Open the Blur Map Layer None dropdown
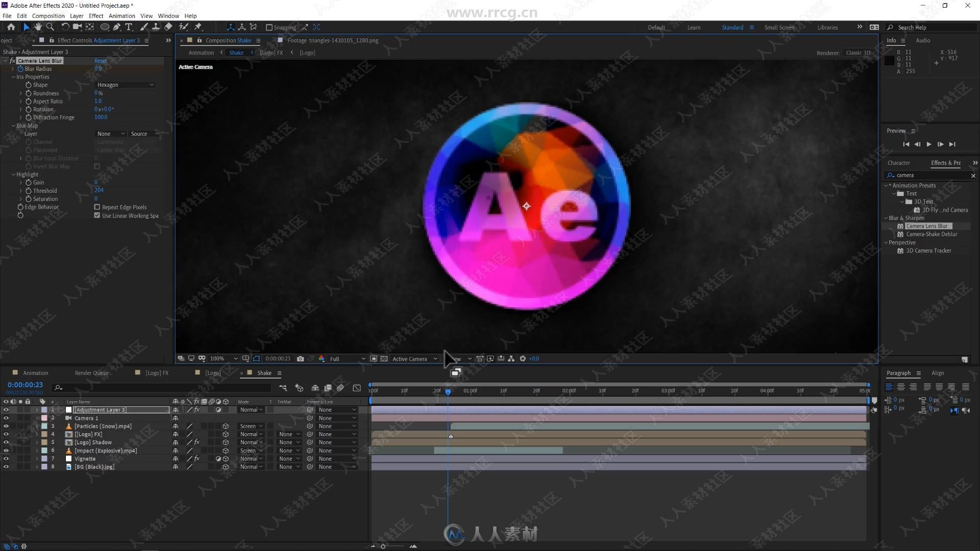 [110, 134]
